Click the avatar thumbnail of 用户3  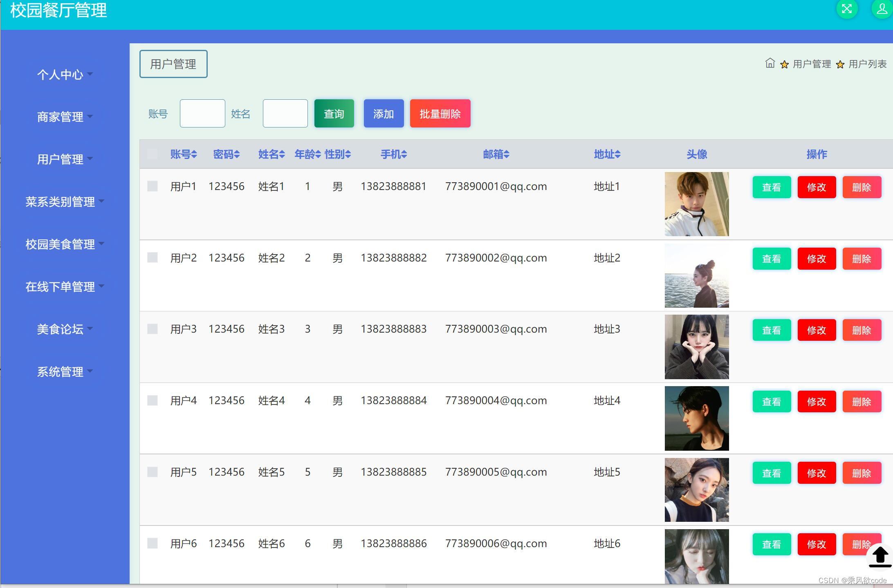point(696,347)
